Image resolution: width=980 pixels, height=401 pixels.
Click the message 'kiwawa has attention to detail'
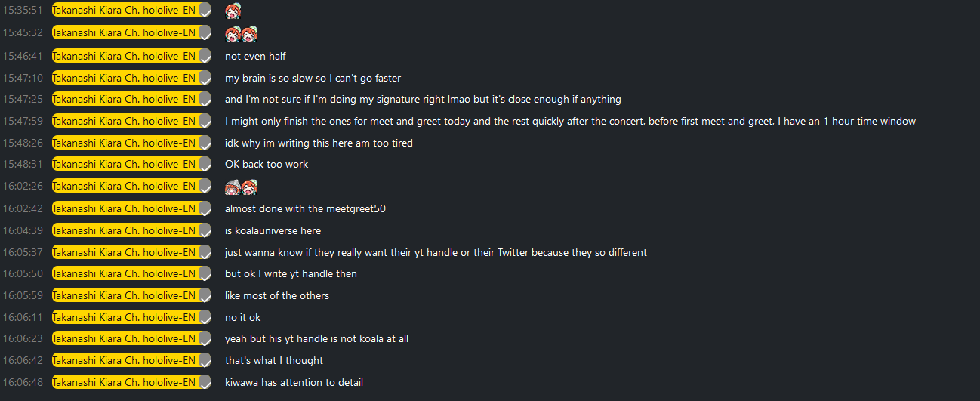(294, 382)
